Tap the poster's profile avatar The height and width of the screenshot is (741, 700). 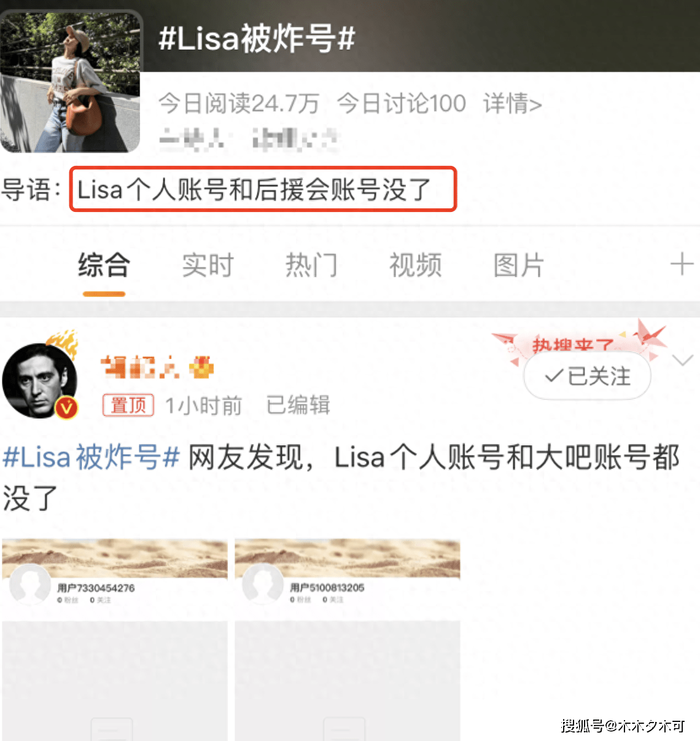[39, 381]
